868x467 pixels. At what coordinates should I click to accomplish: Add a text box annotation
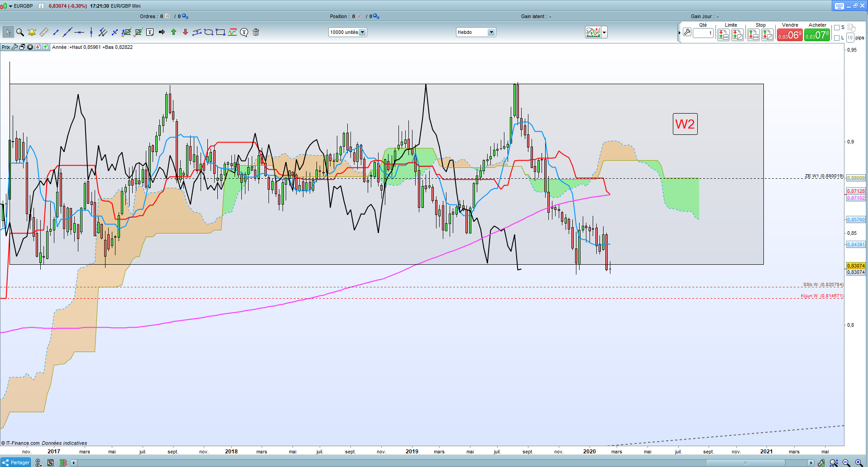[x=150, y=32]
